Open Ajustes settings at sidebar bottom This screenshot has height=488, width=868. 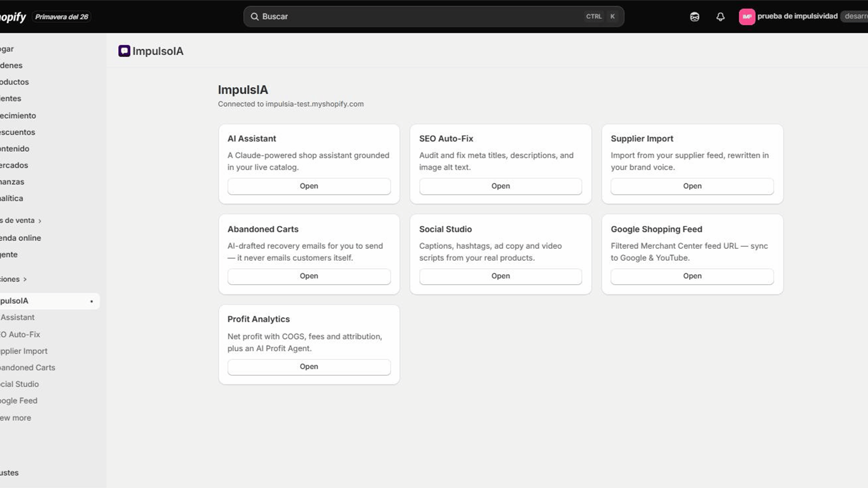(9, 473)
